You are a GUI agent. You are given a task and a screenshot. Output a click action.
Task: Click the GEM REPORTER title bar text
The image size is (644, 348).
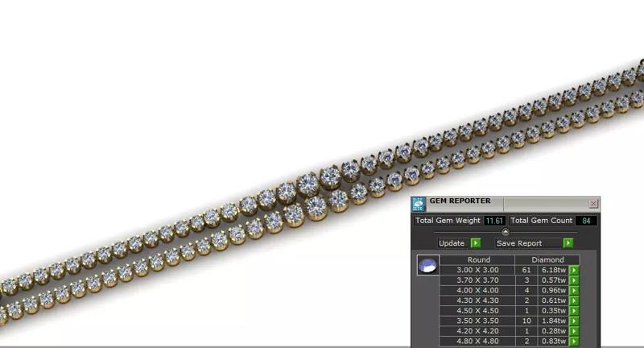460,201
